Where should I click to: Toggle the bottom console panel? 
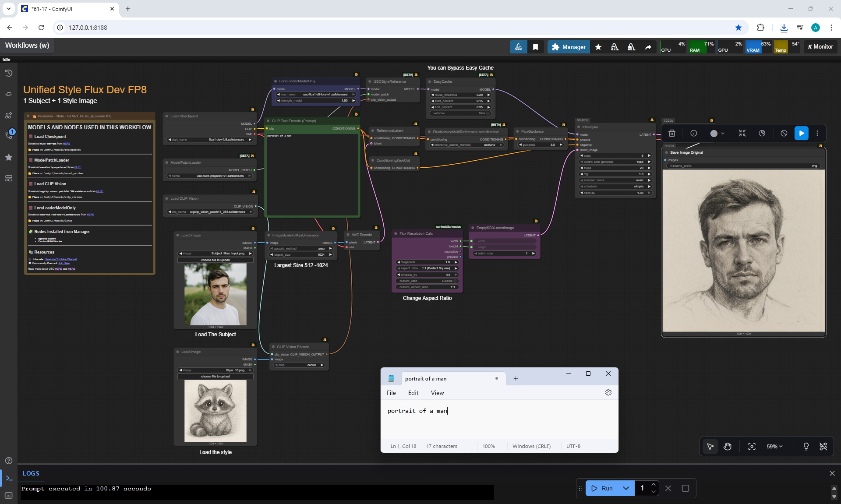(9, 478)
